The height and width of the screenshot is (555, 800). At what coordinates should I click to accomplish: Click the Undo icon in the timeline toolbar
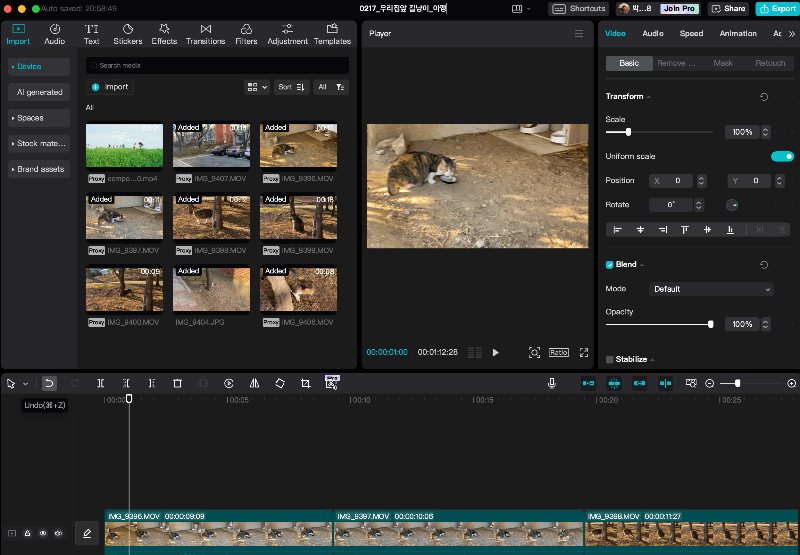pos(49,383)
